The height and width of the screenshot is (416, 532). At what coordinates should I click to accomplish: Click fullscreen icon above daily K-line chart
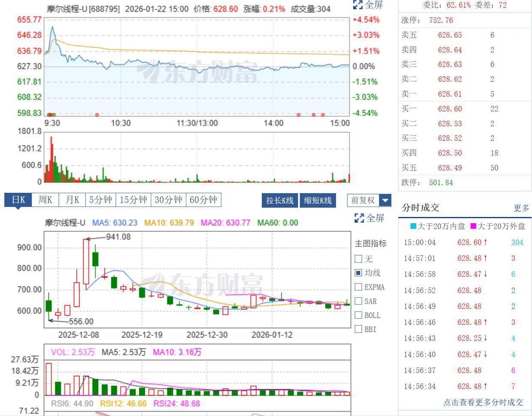coord(359,218)
